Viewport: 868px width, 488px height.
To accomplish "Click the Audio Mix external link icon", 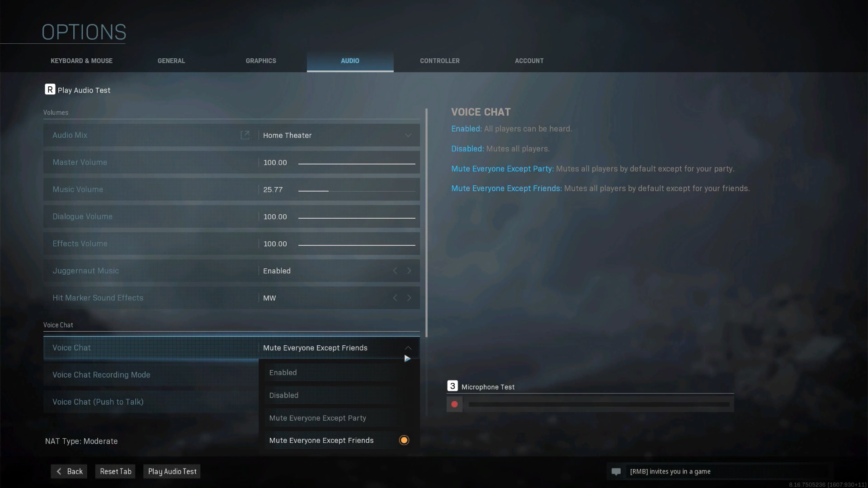I will 245,135.
